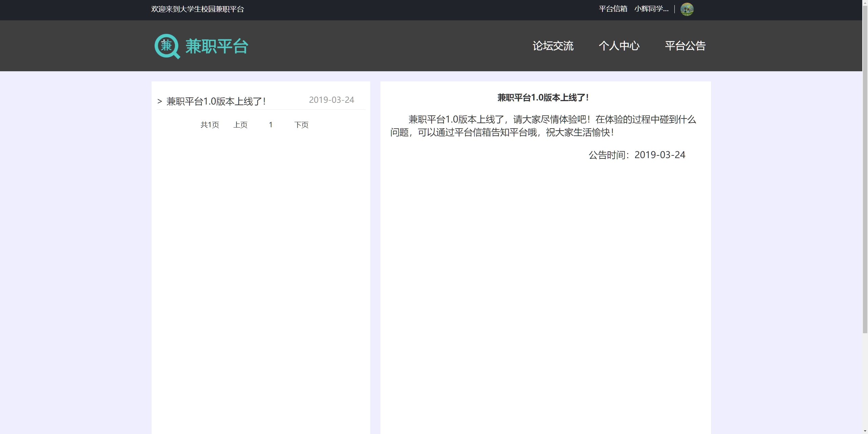The width and height of the screenshot is (868, 434).
Task: Click the 共1页 page count text
Action: pos(210,125)
